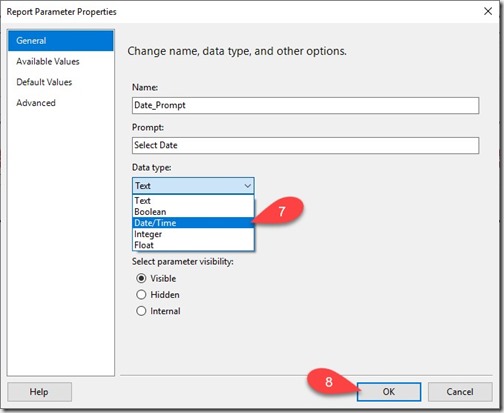Select Text option in the dropdown list
The width and height of the screenshot is (504, 413).
[x=193, y=201]
